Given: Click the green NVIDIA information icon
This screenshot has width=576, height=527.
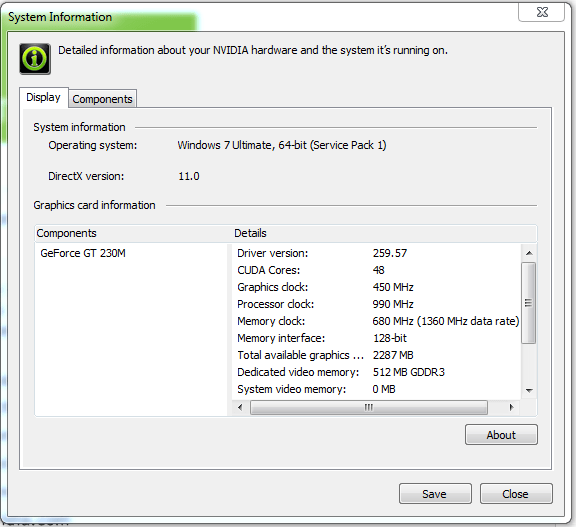Looking at the screenshot, I should tap(35, 59).
